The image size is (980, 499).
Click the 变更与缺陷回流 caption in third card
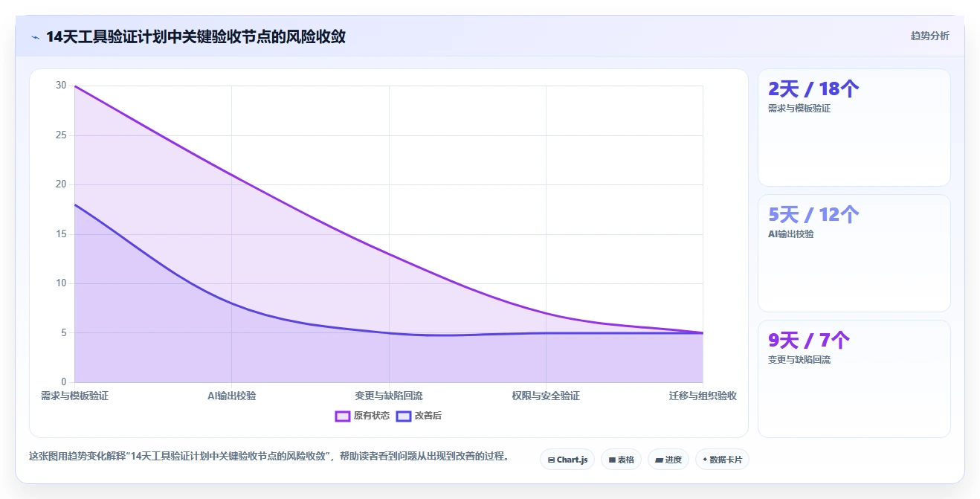[799, 360]
